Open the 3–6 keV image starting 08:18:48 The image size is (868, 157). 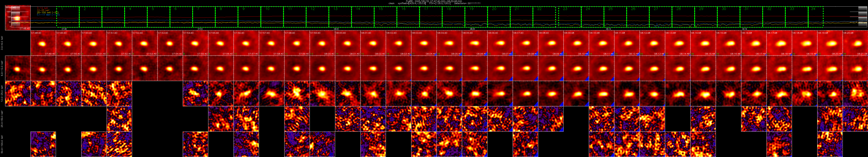point(805,43)
